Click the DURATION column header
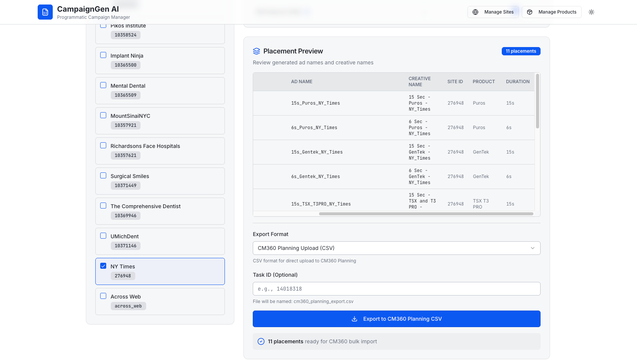Image resolution: width=637 pixels, height=364 pixels. coord(518,82)
